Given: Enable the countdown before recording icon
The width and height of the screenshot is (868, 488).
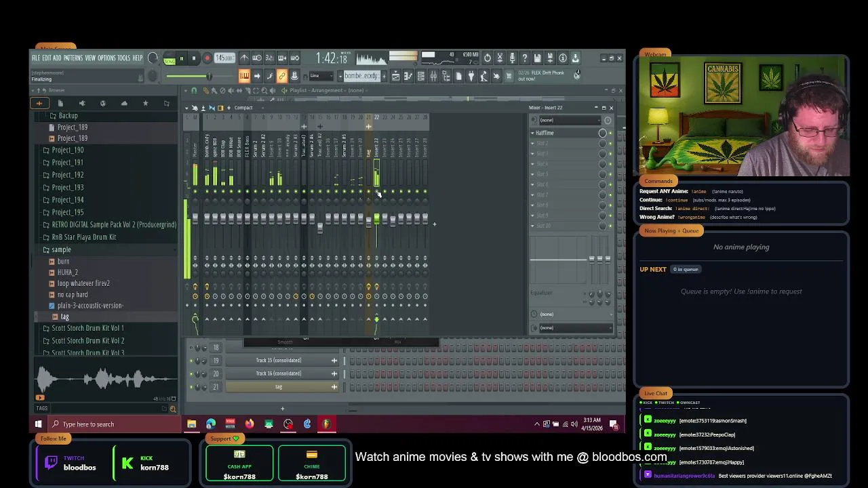Looking at the screenshot, I should click(269, 58).
